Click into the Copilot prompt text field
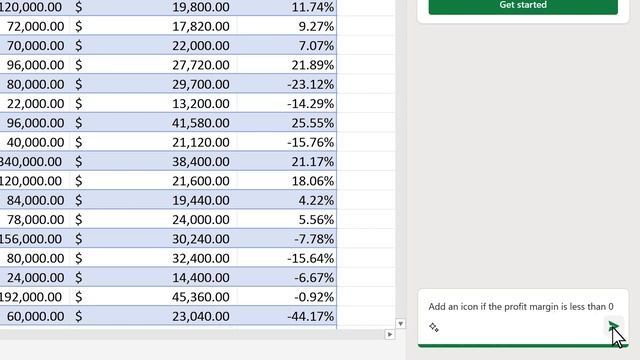The height and width of the screenshot is (360, 640). pos(521,307)
